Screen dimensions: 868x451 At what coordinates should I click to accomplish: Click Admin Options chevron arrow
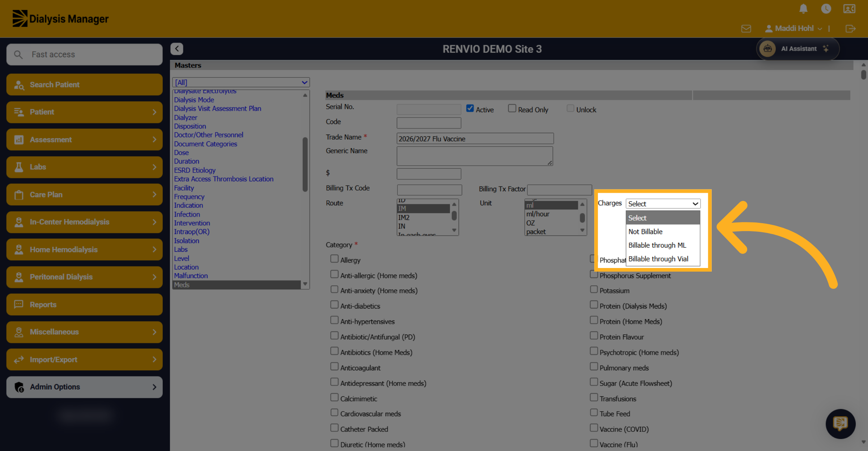[154, 387]
